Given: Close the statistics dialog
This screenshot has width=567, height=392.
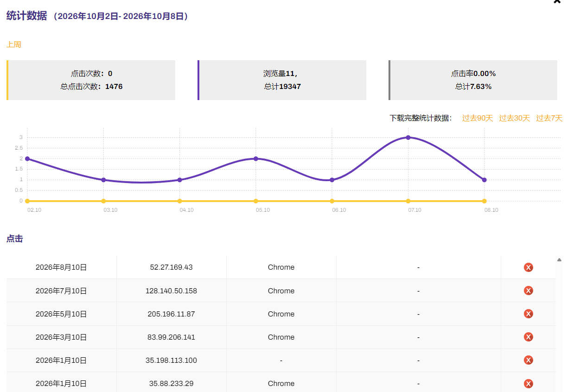Looking at the screenshot, I should click(557, 1).
